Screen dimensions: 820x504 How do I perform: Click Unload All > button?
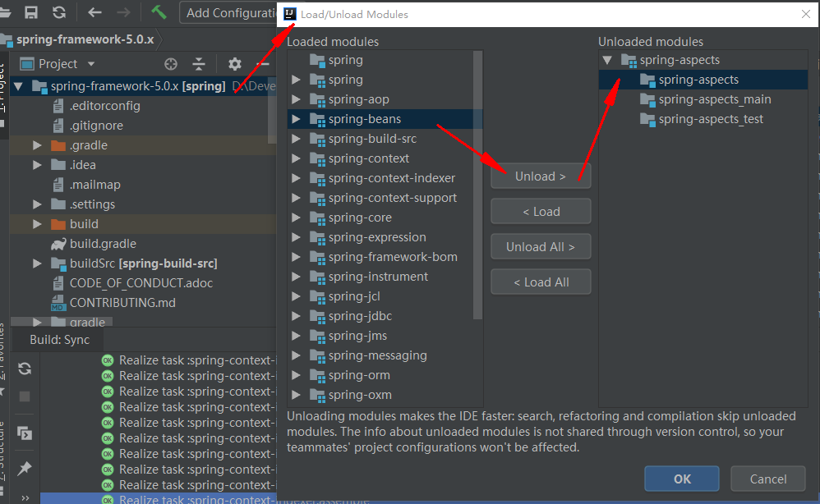[x=541, y=246]
